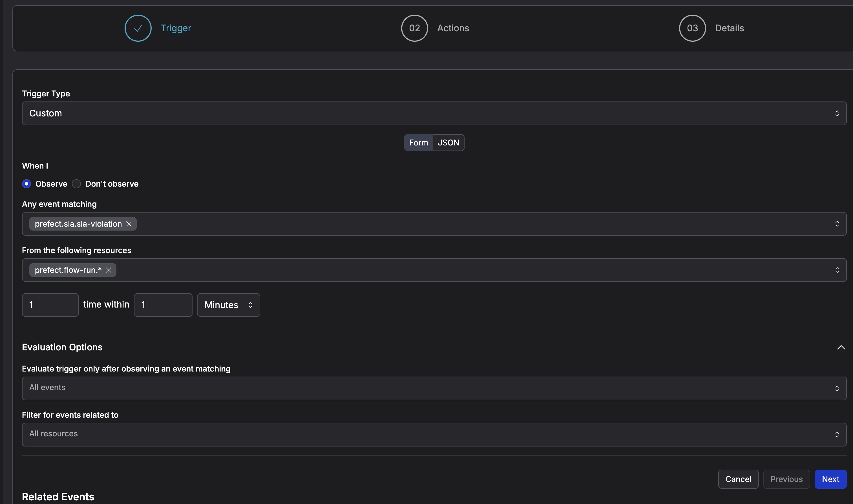
Task: Collapse the Evaluation Options section
Action: [x=841, y=347]
